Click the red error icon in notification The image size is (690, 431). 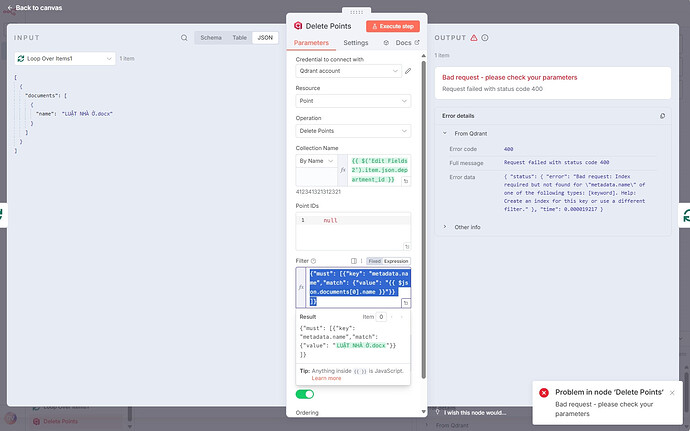[544, 392]
